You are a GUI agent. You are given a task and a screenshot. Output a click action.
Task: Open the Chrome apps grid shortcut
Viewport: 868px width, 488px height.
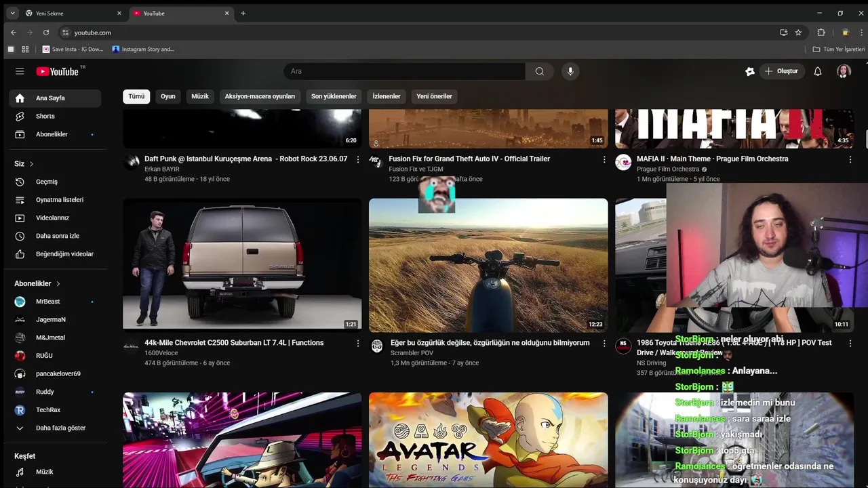click(x=25, y=49)
